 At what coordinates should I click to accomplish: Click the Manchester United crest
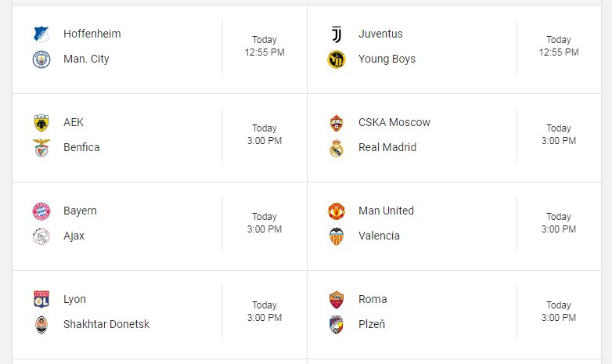click(337, 211)
